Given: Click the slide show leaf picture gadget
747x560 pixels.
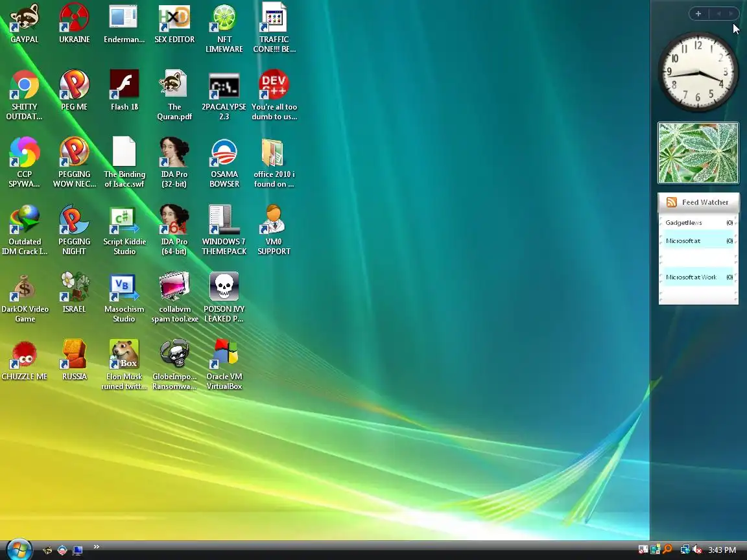Looking at the screenshot, I should coord(698,153).
